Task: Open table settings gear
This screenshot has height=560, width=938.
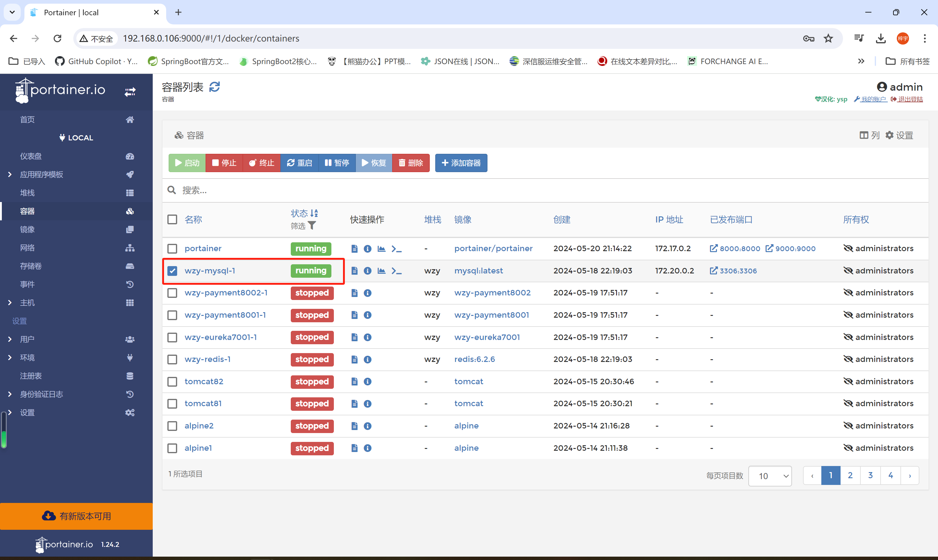Action: point(889,135)
